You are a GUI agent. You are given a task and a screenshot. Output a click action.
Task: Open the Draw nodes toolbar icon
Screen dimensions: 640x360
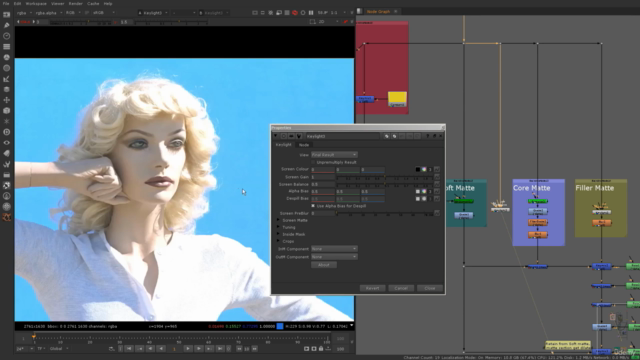(x=7, y=25)
